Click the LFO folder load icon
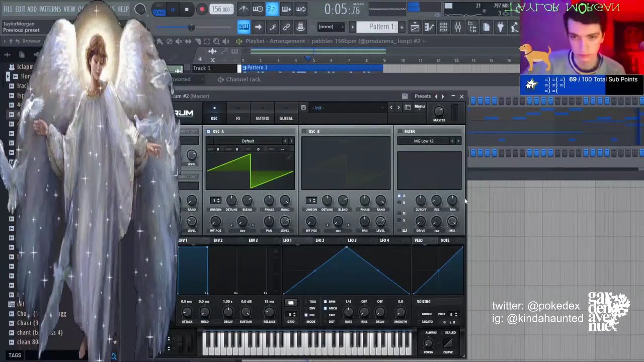The width and height of the screenshot is (644, 362). pos(291,303)
